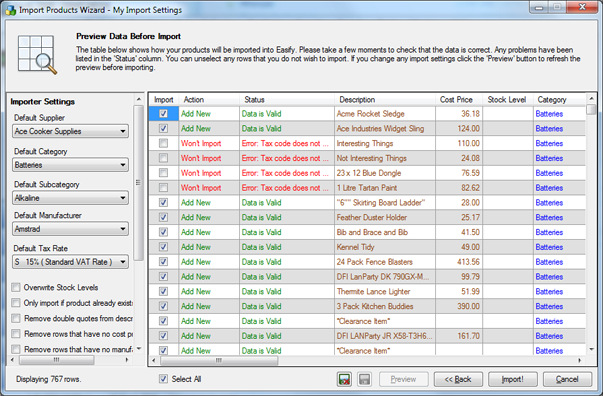
Task: Untick import for Ace Industries Widget Sling
Action: (x=163, y=128)
